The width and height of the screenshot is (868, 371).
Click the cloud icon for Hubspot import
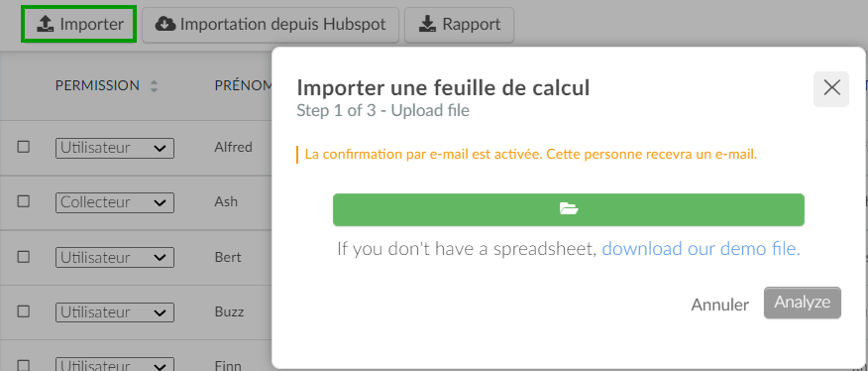[165, 24]
